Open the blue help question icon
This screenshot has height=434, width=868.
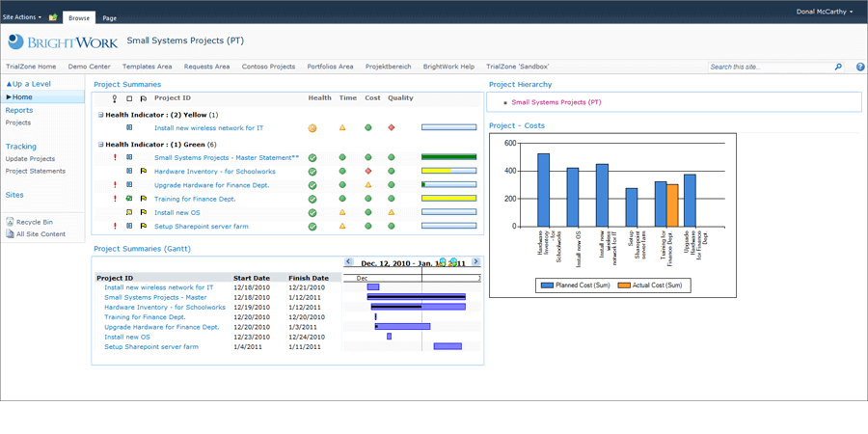pyautogui.click(x=860, y=67)
